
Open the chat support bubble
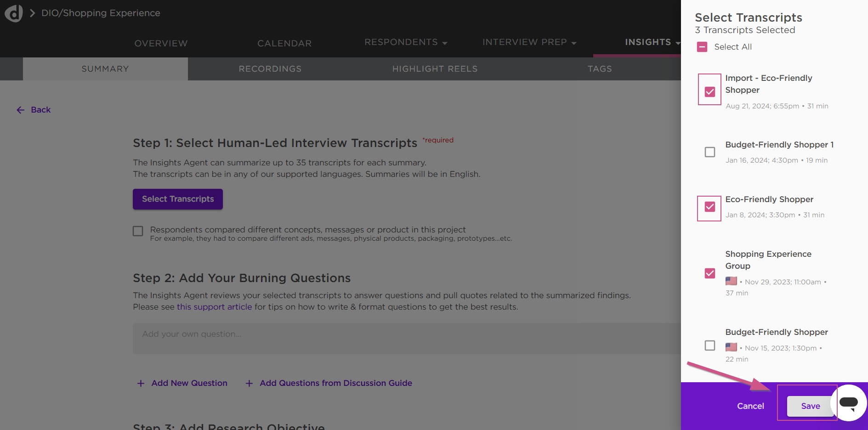[848, 403]
